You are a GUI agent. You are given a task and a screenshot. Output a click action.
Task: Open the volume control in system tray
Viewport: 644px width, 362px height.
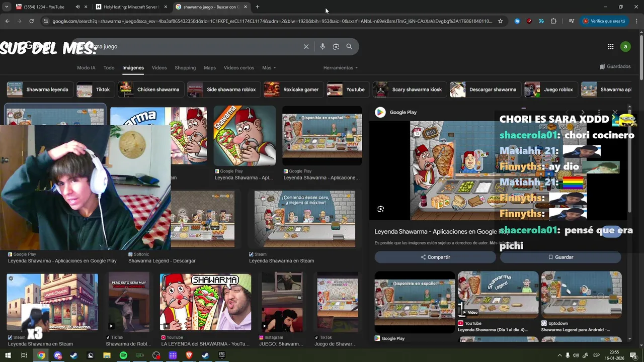576,355
